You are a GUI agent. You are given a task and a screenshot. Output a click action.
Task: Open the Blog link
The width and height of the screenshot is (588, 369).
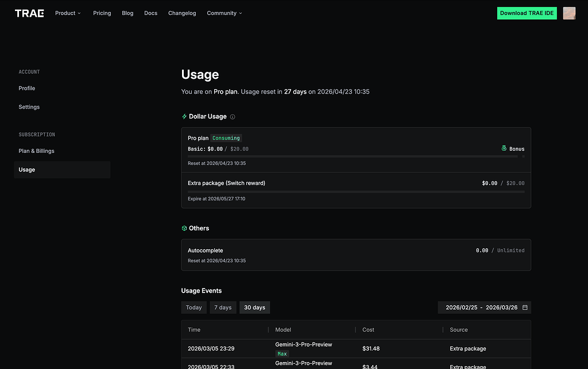coord(127,13)
